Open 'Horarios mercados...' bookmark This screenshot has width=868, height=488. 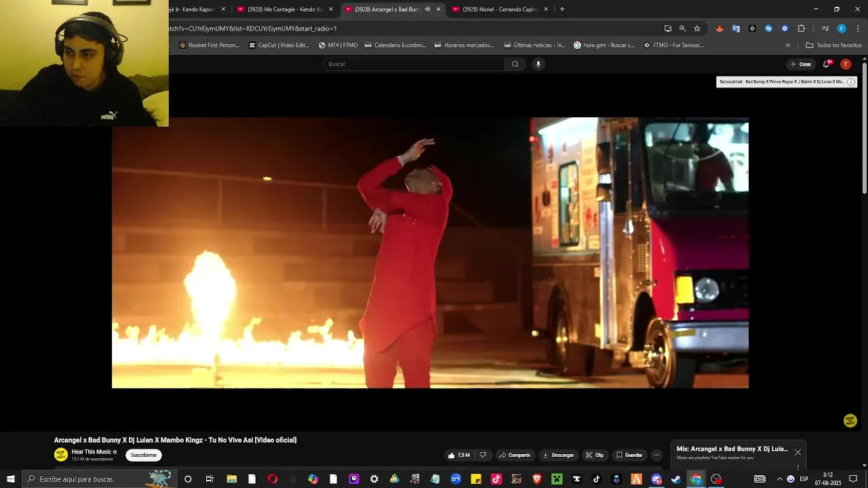click(464, 45)
